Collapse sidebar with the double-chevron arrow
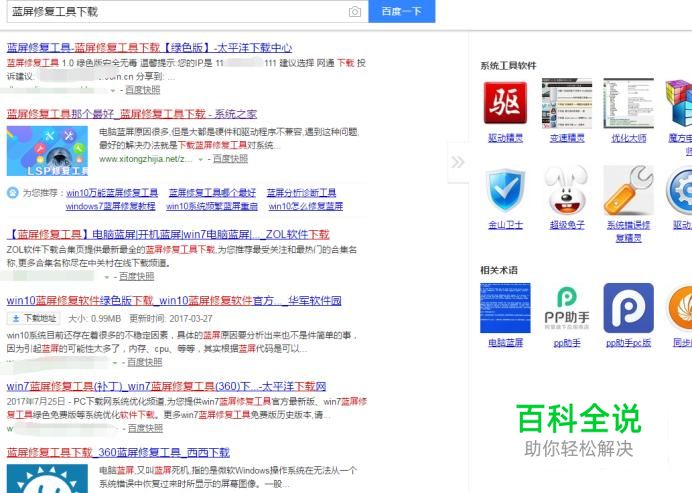 tap(458, 162)
